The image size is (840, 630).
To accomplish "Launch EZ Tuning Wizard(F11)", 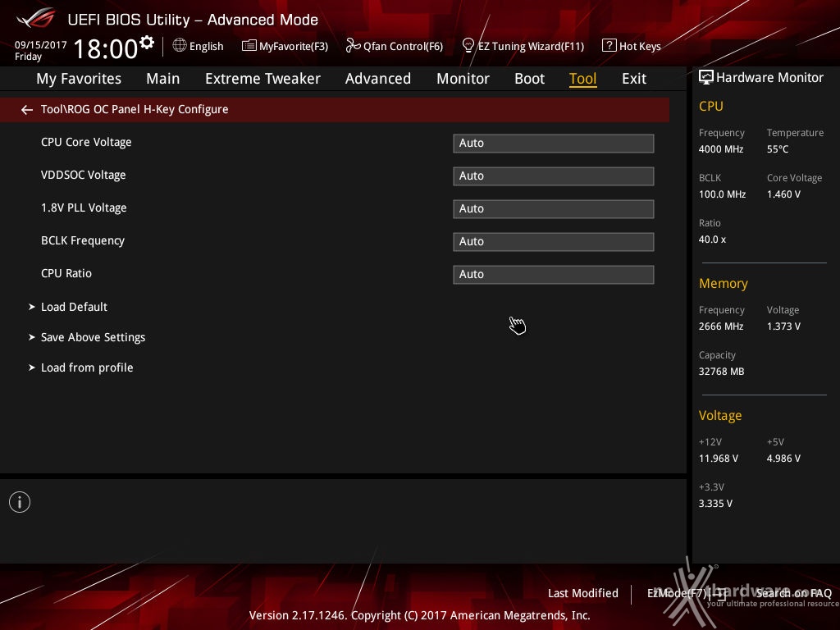I will 531,46.
